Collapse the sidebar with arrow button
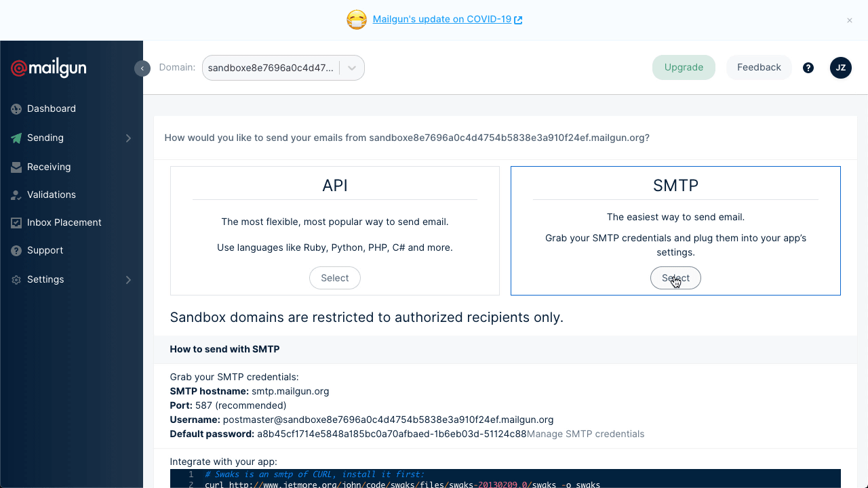Viewport: 868px width, 488px height. [x=142, y=68]
